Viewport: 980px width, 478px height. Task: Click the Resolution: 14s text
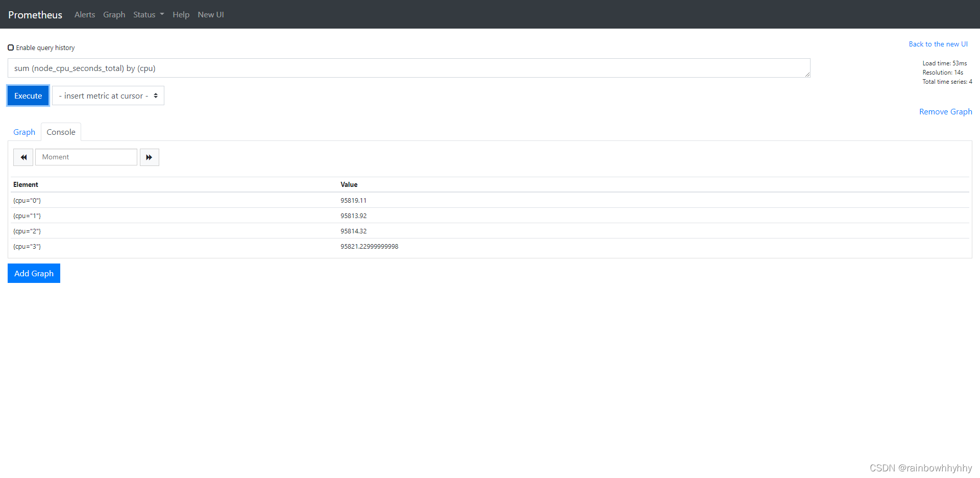[943, 73]
